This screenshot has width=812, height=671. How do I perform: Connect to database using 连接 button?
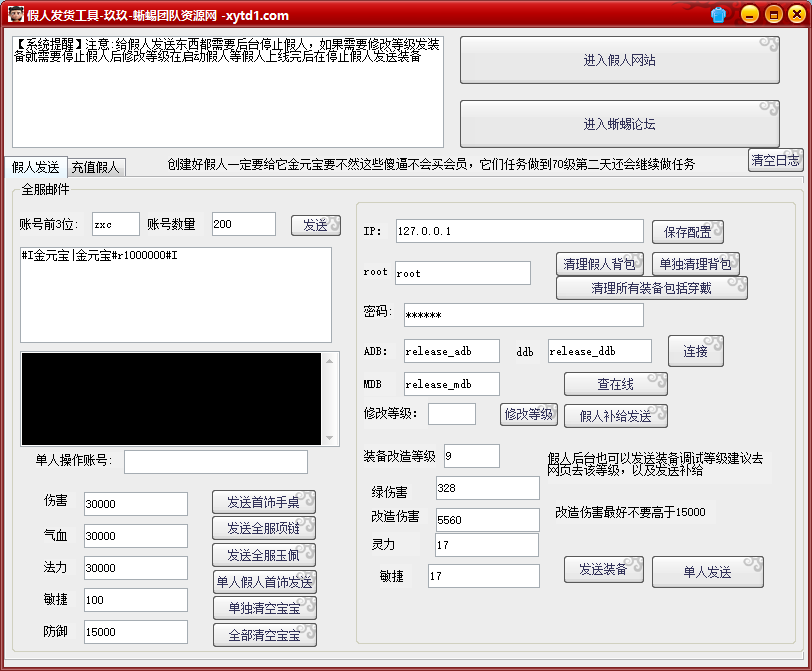point(695,351)
